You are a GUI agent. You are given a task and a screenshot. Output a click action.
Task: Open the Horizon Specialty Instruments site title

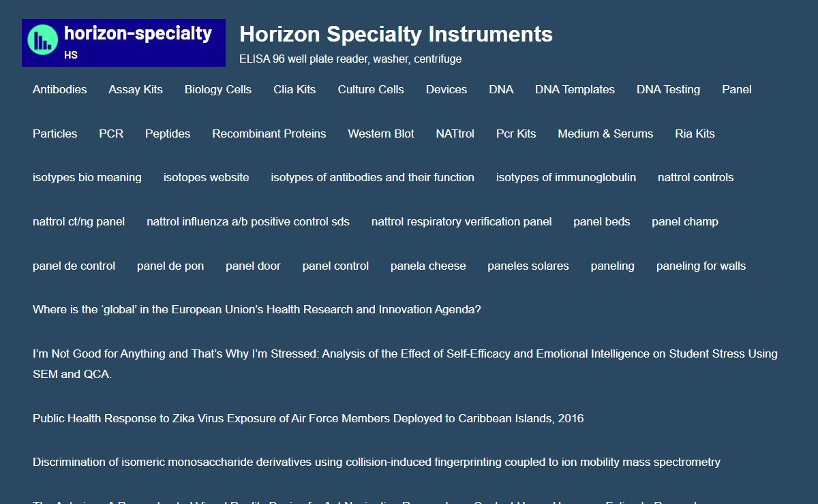(x=396, y=34)
